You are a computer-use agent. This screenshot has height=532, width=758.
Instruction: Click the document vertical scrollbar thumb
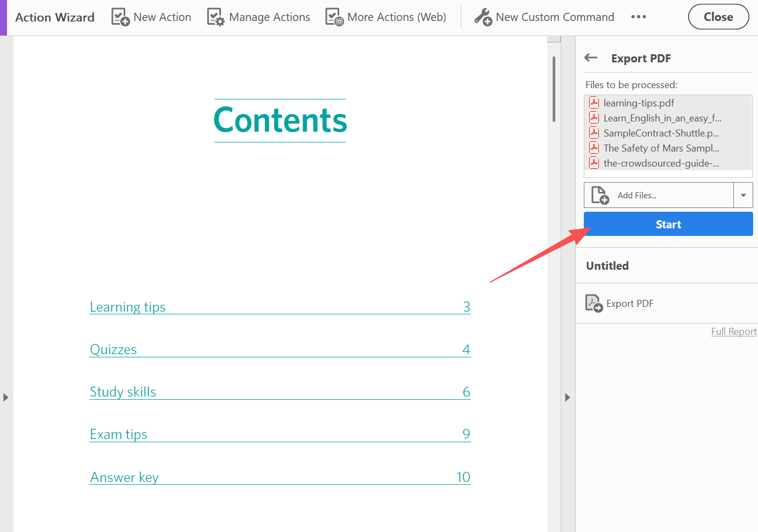(554, 89)
